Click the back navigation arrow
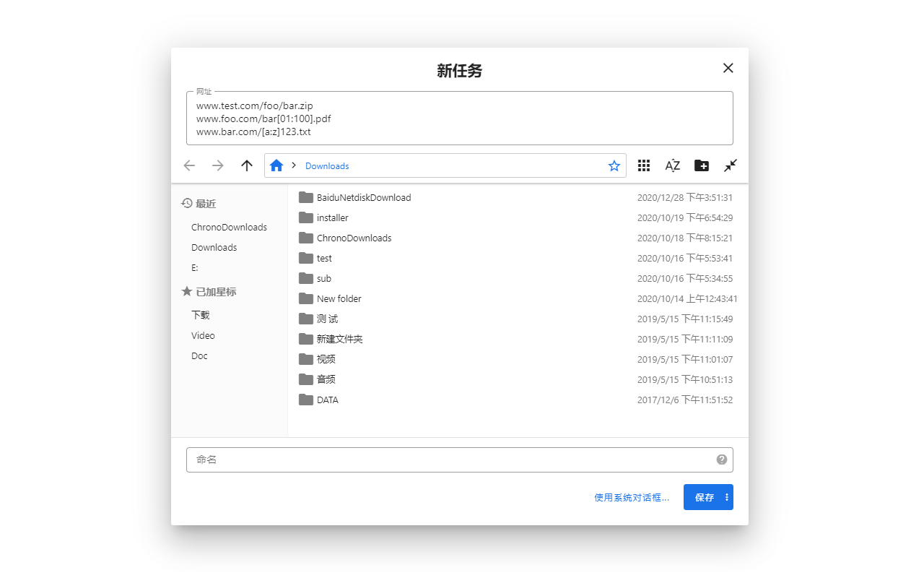924x578 pixels. (x=189, y=165)
